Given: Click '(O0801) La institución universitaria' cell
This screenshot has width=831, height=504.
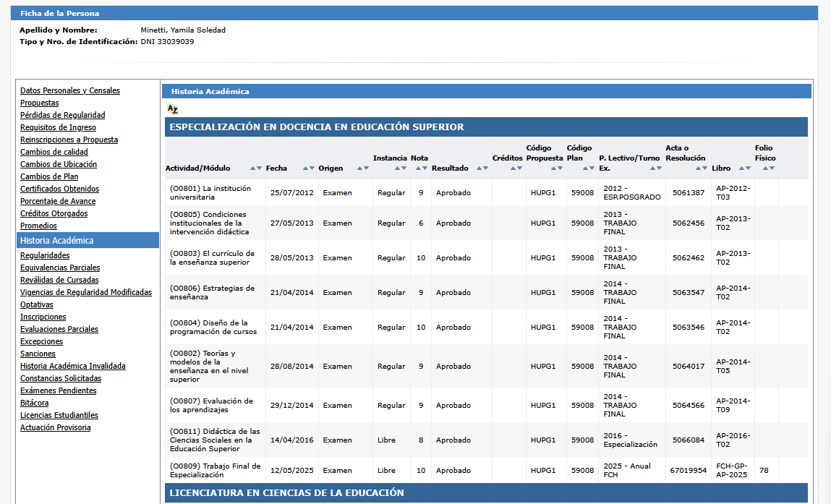Looking at the screenshot, I should pyautogui.click(x=216, y=193).
